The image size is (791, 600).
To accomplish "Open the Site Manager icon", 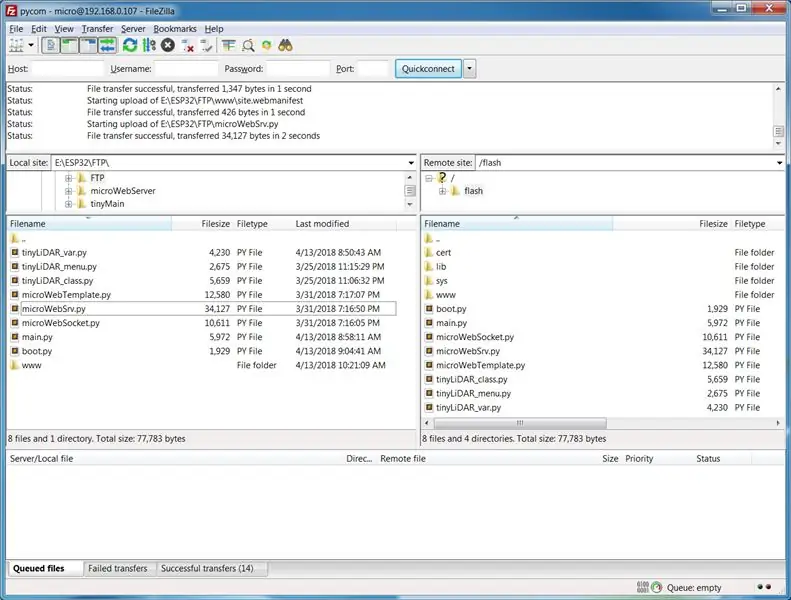I will (16, 46).
